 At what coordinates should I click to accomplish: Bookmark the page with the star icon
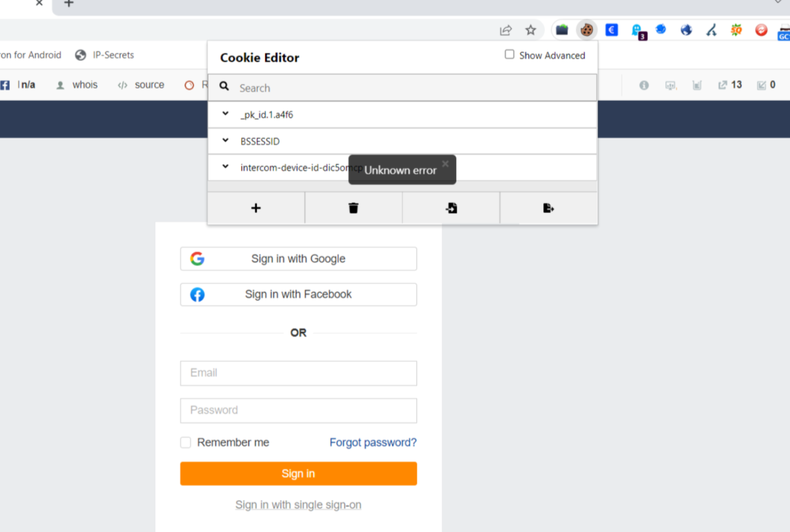point(531,30)
